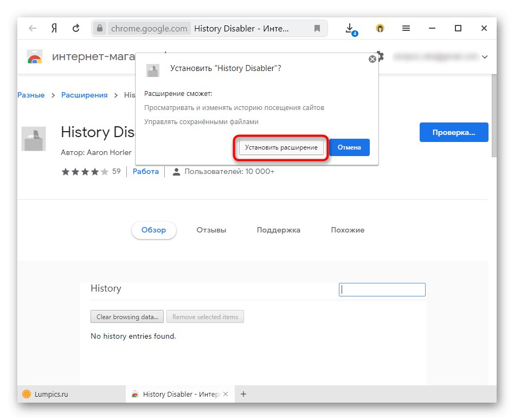Switch to the Отзывы tab
This screenshot has width=514, height=420.
point(211,230)
